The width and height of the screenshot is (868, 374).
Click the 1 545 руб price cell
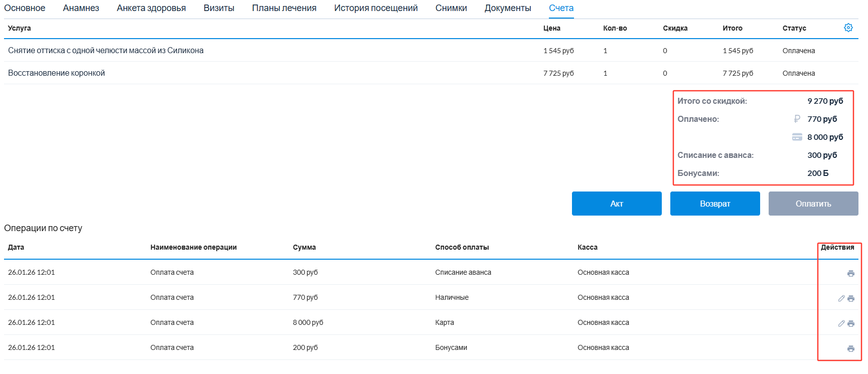(558, 51)
